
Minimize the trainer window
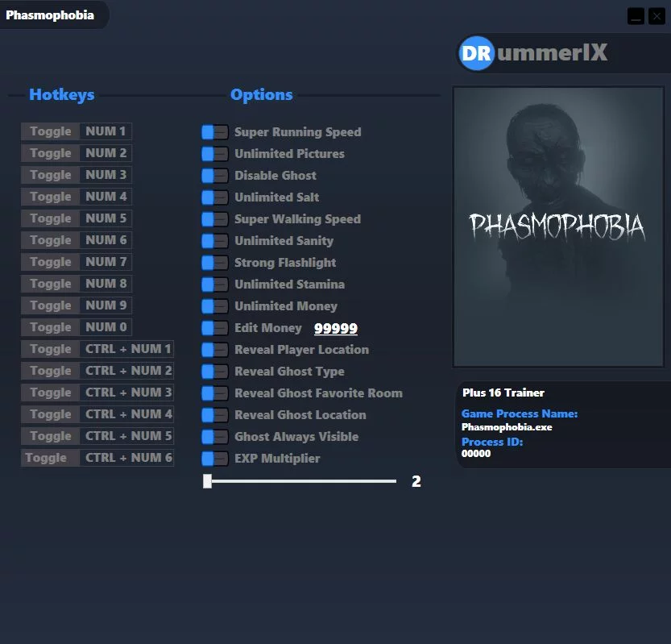[636, 16]
